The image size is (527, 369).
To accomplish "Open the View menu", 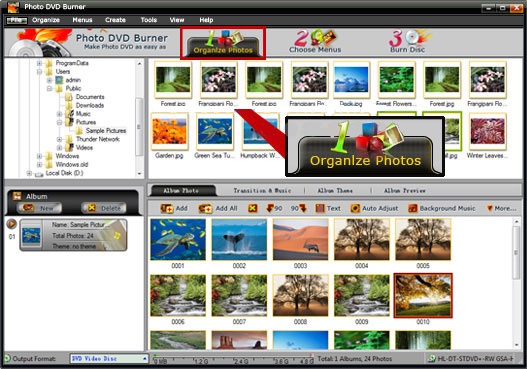I will [x=177, y=20].
